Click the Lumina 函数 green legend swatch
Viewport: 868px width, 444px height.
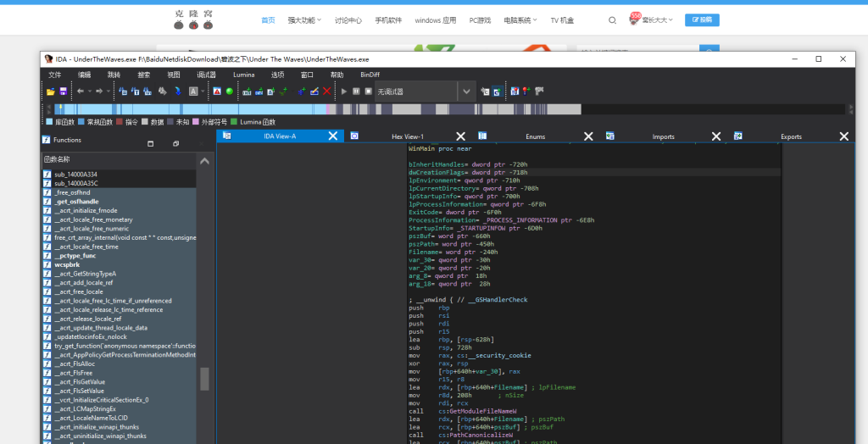coord(234,122)
